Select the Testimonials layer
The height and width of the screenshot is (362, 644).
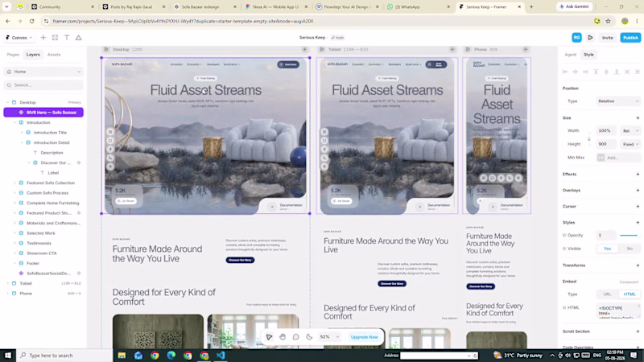[39, 244]
